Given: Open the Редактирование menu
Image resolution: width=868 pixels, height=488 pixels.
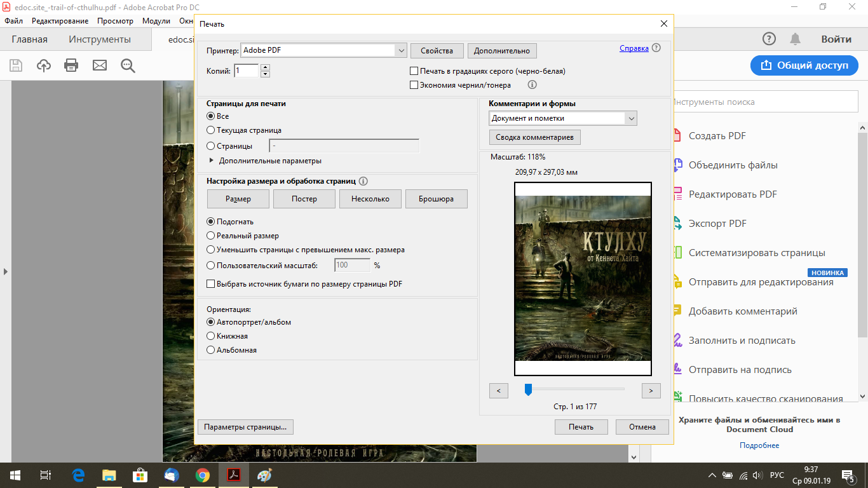Looking at the screenshot, I should click(x=60, y=21).
